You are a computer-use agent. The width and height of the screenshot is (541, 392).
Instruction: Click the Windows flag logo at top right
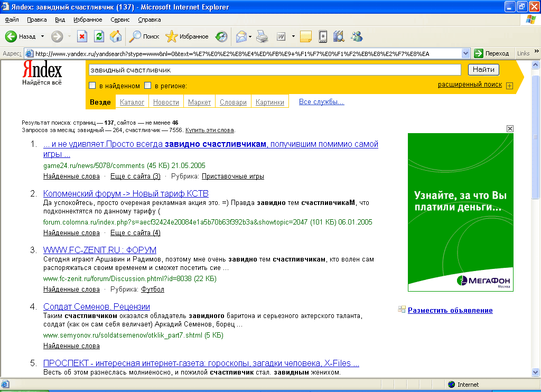[x=530, y=20]
